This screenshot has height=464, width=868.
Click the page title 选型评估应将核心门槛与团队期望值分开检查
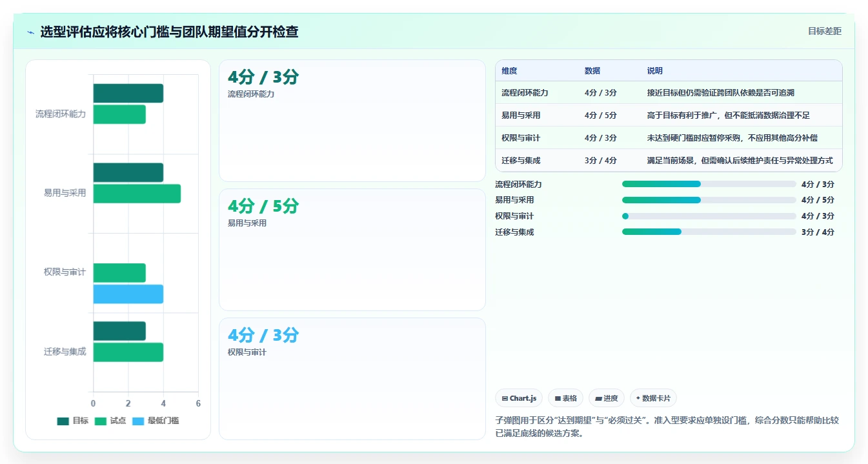tap(169, 32)
